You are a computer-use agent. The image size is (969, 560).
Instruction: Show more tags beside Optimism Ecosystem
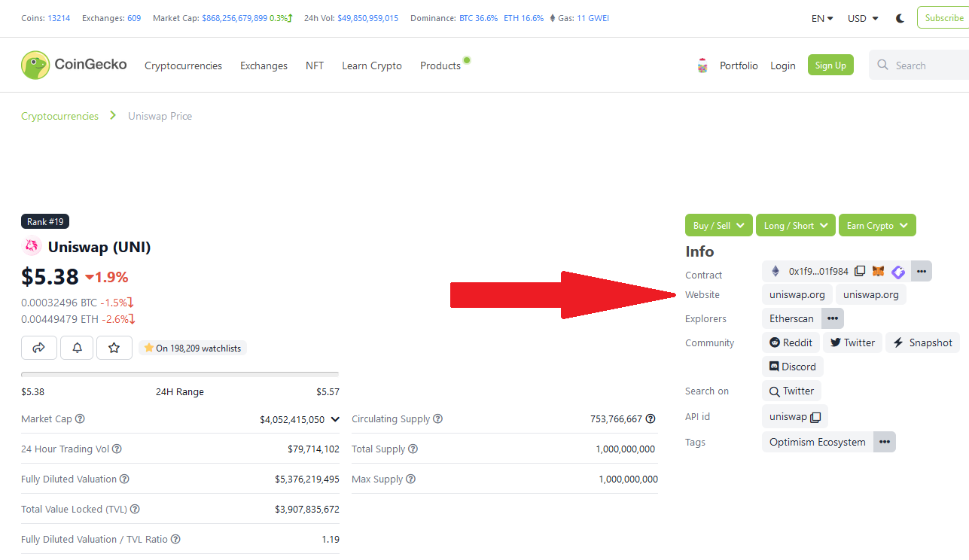(885, 442)
